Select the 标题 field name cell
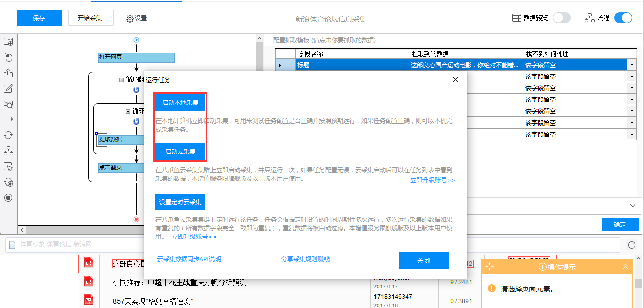Viewport: 644px width, 308px height. point(352,65)
